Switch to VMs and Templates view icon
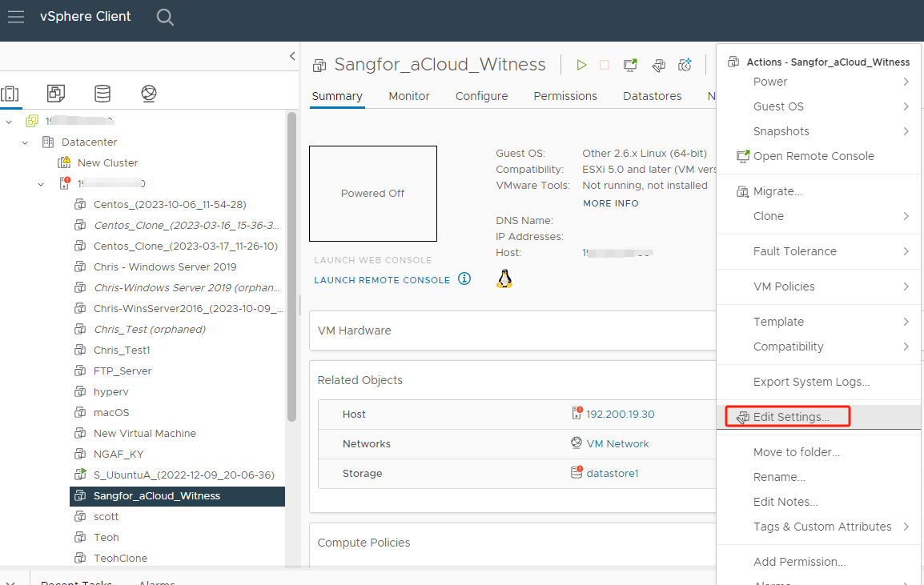 click(56, 94)
